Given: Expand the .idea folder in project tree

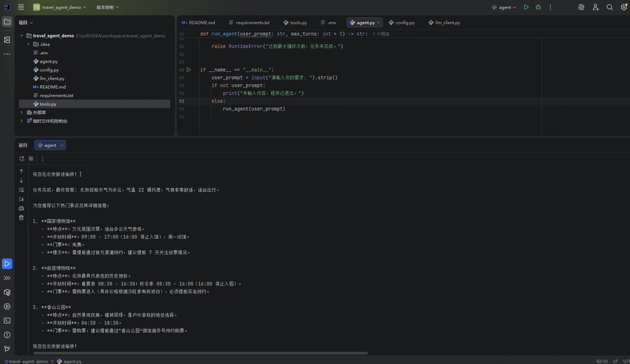Looking at the screenshot, I should [28, 44].
